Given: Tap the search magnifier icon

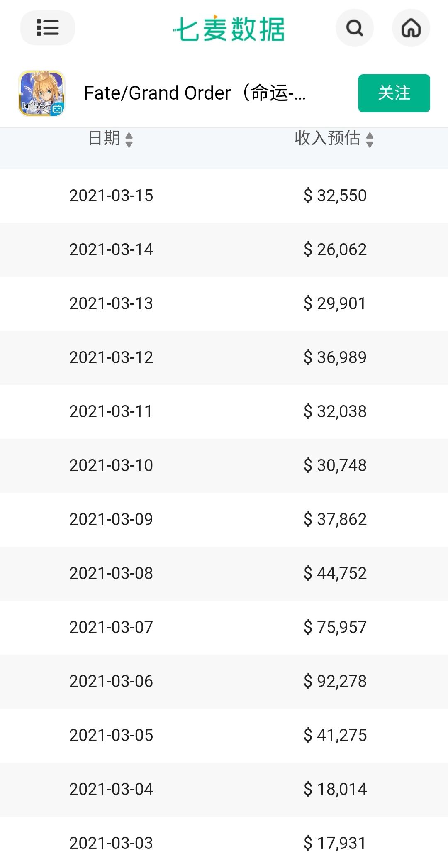Looking at the screenshot, I should [x=354, y=28].
